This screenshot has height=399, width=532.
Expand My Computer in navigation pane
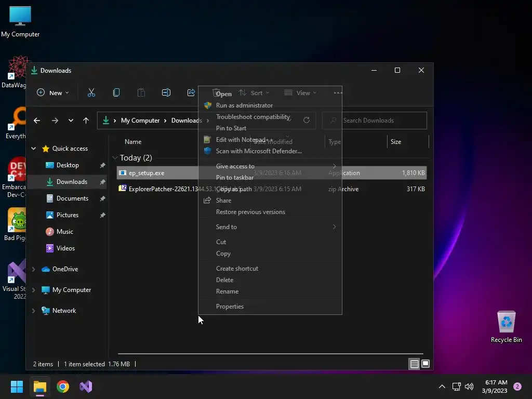[34, 290]
